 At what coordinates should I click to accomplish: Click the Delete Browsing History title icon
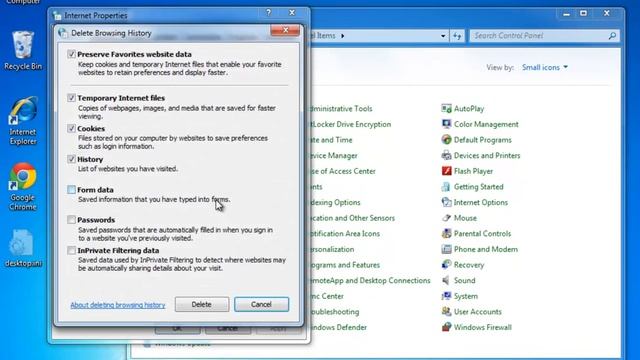62,33
